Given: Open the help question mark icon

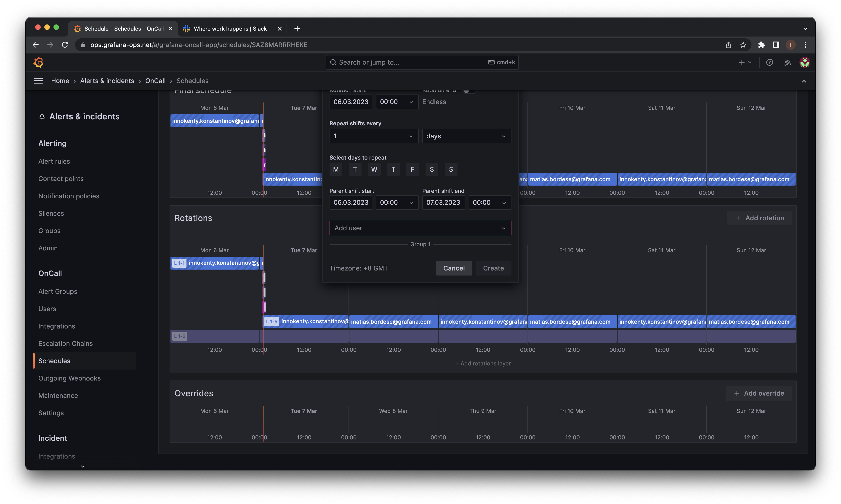Looking at the screenshot, I should click(x=770, y=62).
